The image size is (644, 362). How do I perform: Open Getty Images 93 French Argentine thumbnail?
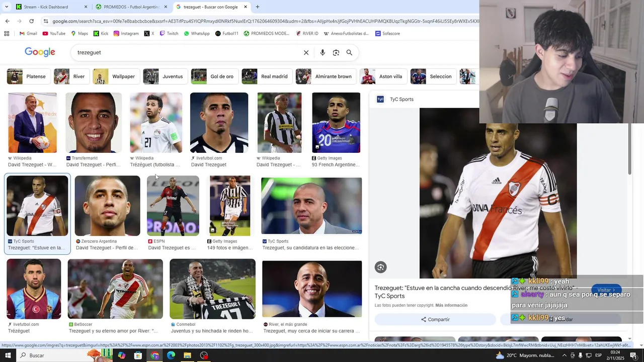pyautogui.click(x=336, y=123)
